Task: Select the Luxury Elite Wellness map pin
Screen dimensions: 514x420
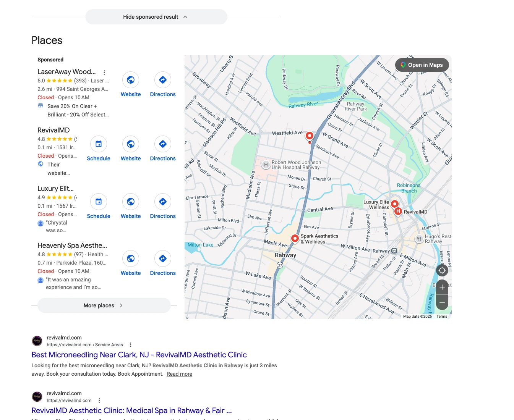Action: (x=395, y=204)
